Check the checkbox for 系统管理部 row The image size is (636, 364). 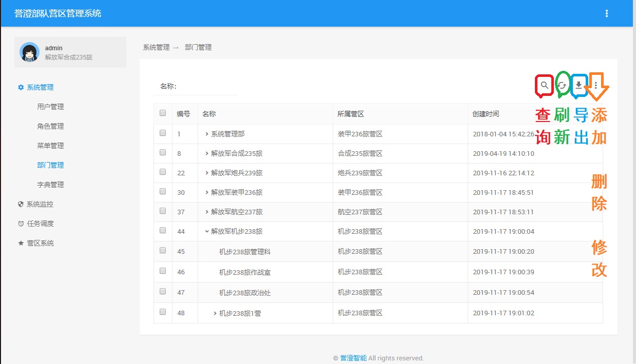[162, 132]
